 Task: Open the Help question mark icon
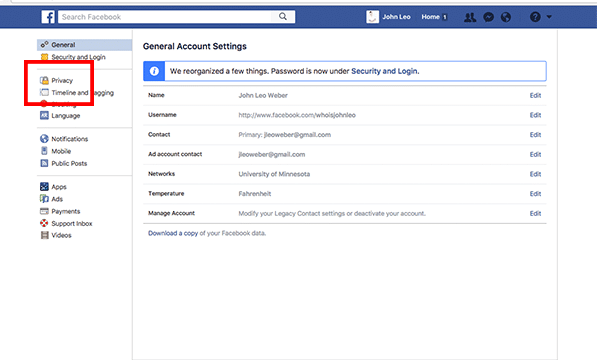point(535,17)
